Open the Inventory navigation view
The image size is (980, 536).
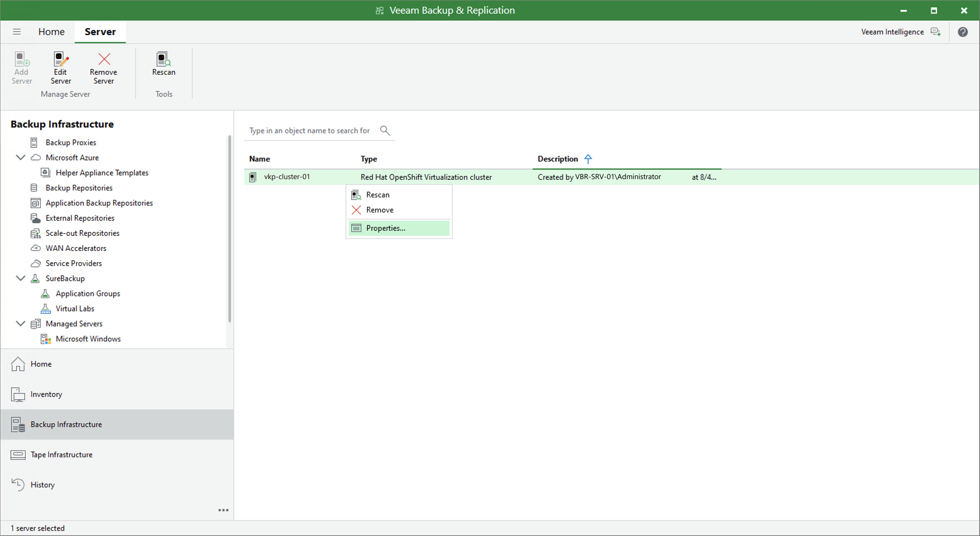coord(117,394)
